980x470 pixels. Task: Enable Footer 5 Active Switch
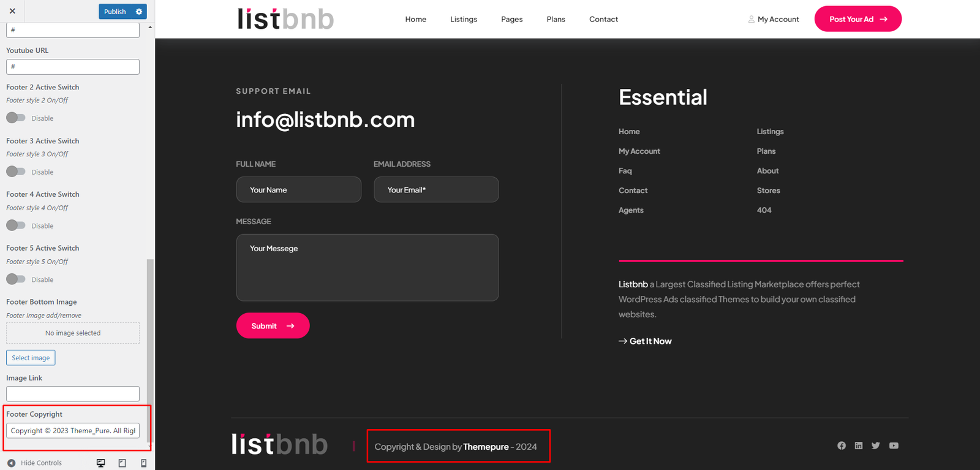(16, 279)
